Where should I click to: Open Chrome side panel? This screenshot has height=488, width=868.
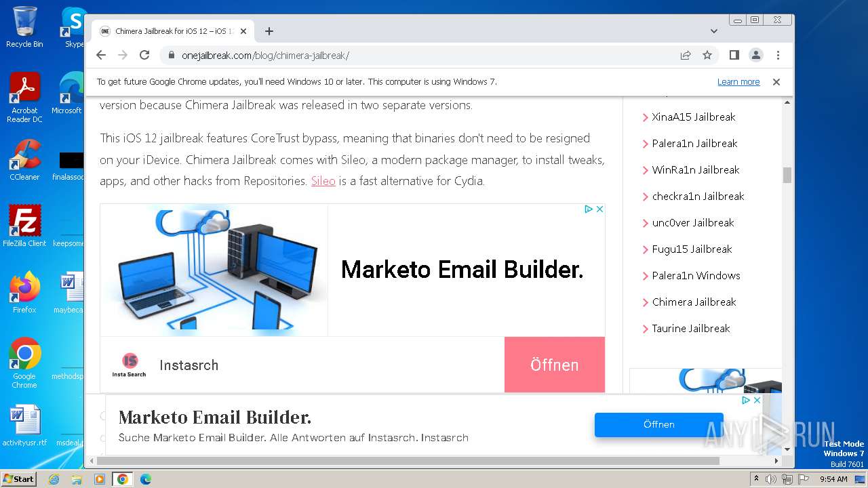click(734, 56)
